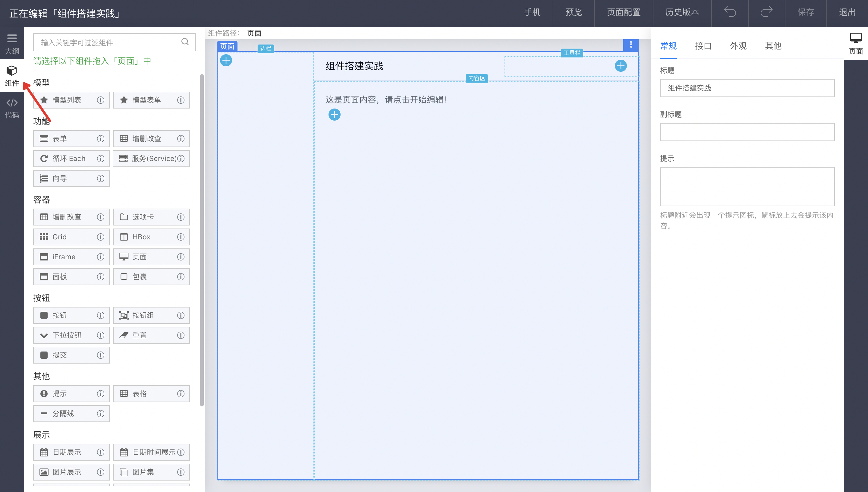Show info for the 提示 component
The image size is (868, 492).
click(101, 394)
